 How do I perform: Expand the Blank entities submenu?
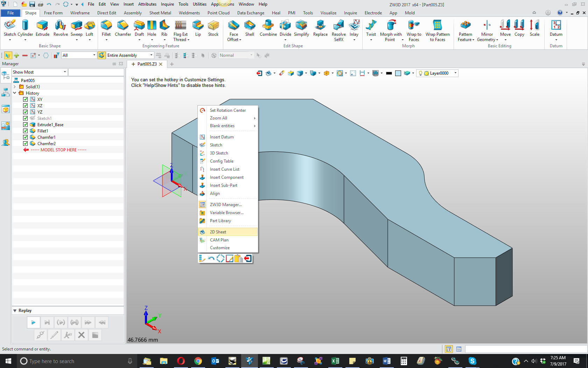click(x=227, y=126)
